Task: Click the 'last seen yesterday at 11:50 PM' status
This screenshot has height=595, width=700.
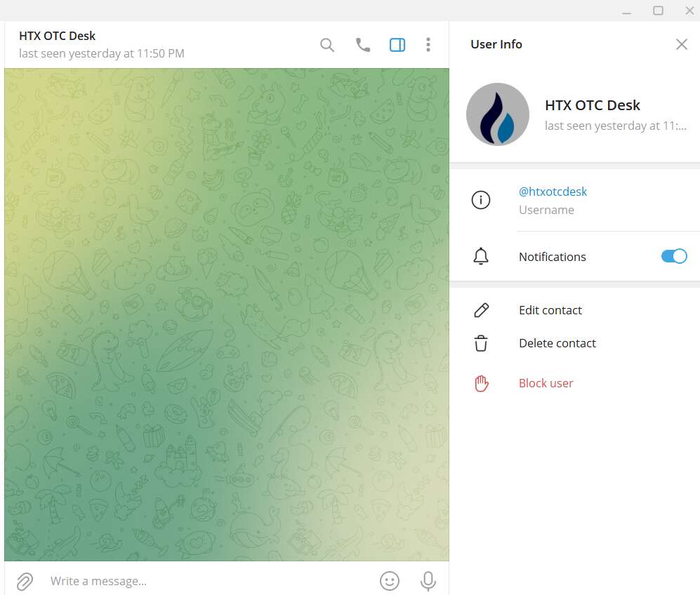Action: [101, 53]
